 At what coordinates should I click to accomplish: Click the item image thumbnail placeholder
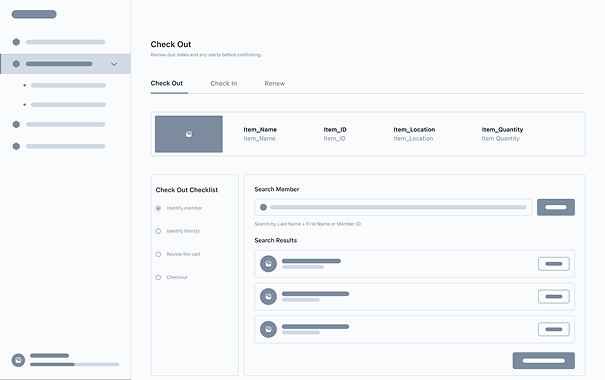tap(189, 134)
